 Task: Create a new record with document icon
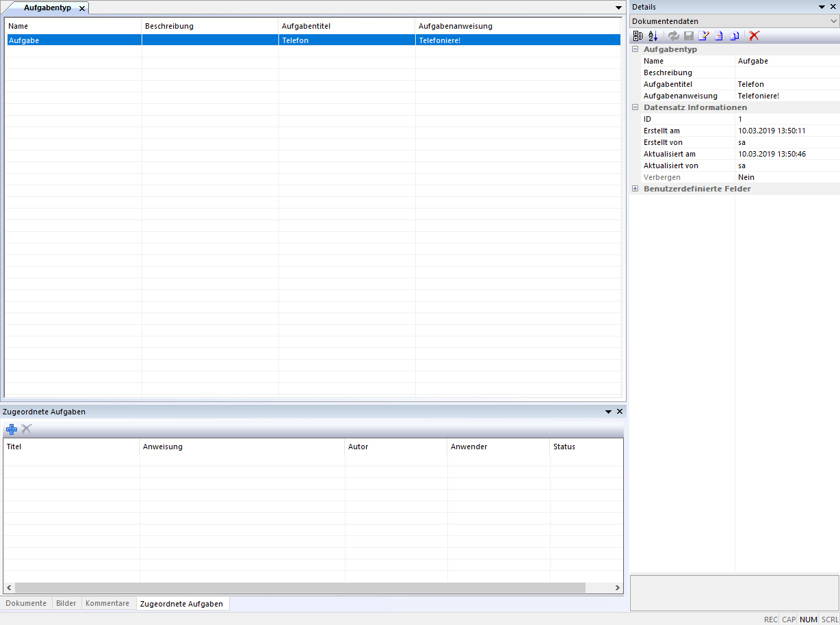point(719,36)
